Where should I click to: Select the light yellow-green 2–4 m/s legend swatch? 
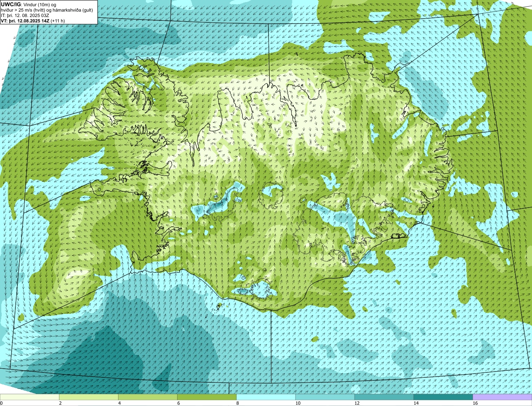tap(89, 397)
